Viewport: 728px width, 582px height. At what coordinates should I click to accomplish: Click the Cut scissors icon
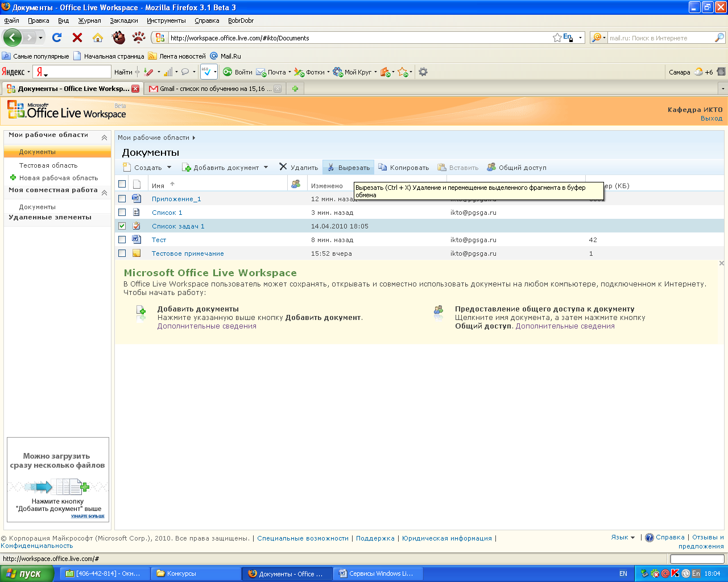[331, 168]
